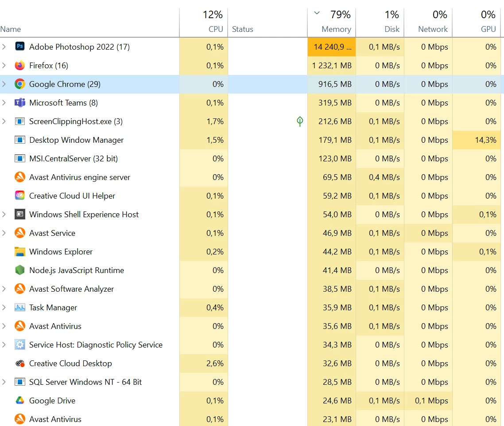The image size is (504, 426).
Task: Sort processes by the Disk column
Action: [380, 23]
